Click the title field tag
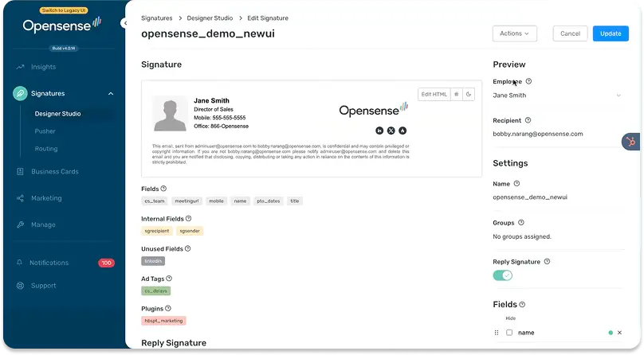 click(294, 201)
